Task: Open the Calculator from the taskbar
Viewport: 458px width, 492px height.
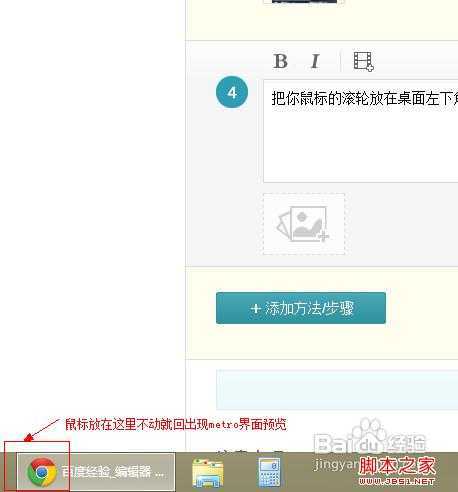Action: [269, 472]
